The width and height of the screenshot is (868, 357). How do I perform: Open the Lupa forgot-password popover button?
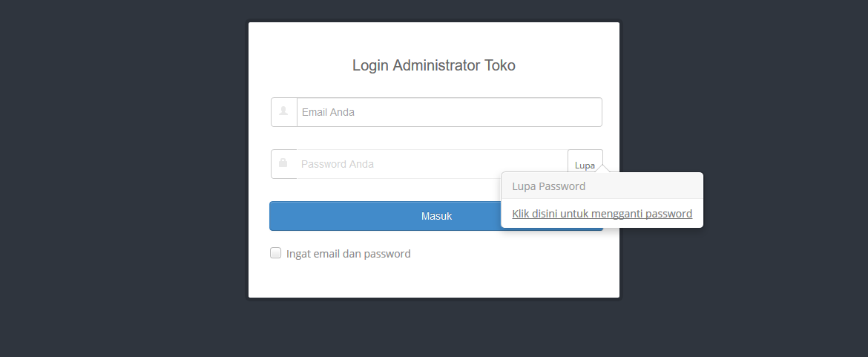click(x=585, y=164)
